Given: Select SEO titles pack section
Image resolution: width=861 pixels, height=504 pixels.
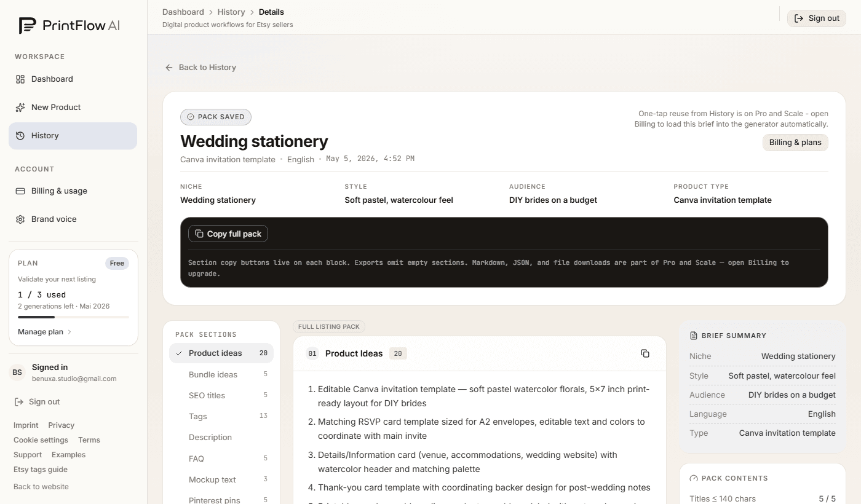Looking at the screenshot, I should click(221, 395).
